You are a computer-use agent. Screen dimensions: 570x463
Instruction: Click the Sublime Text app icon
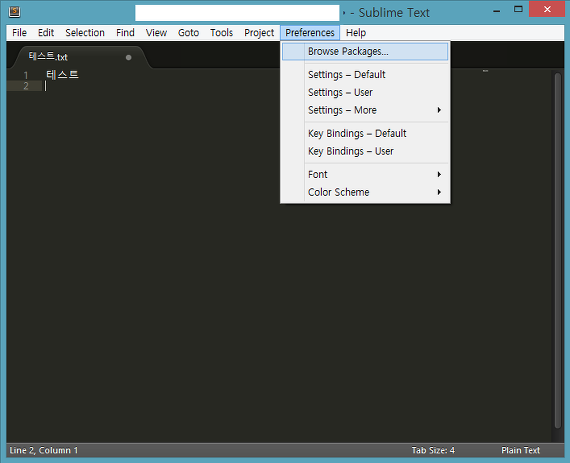coord(15,12)
